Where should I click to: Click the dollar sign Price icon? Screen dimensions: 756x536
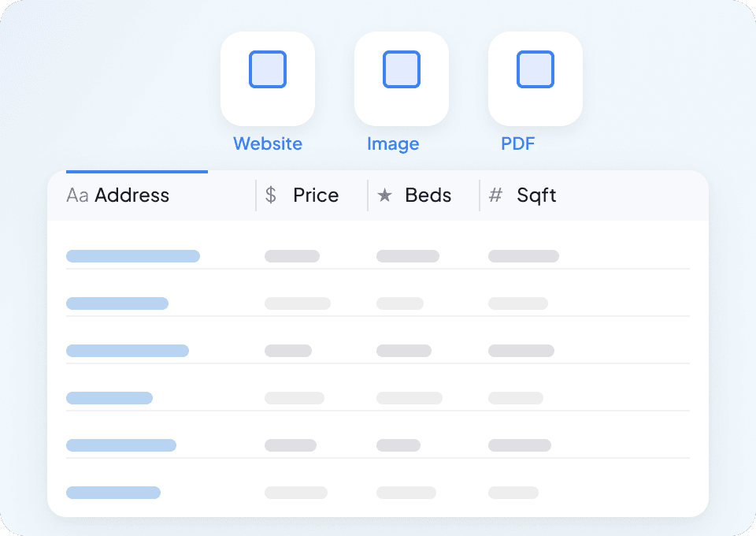click(x=271, y=195)
